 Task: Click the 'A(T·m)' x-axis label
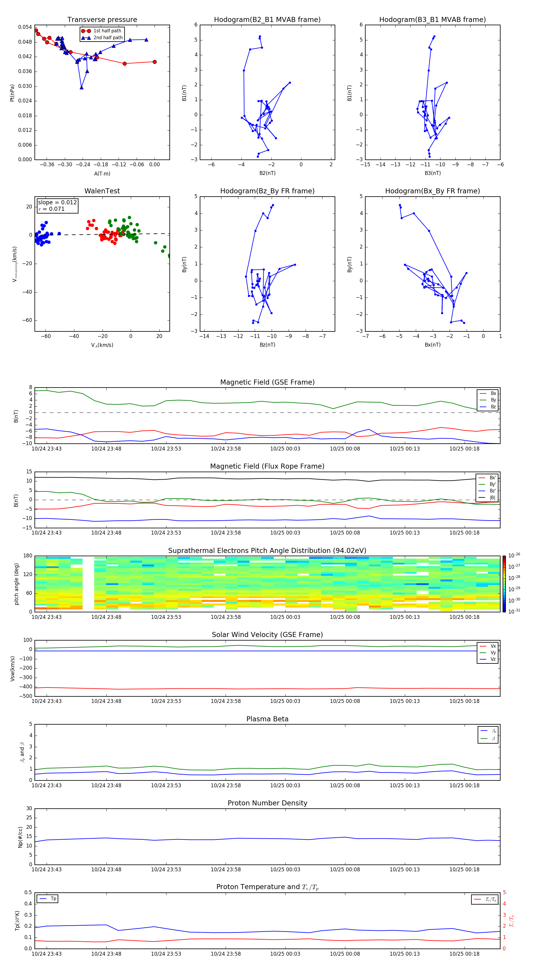click(102, 173)
